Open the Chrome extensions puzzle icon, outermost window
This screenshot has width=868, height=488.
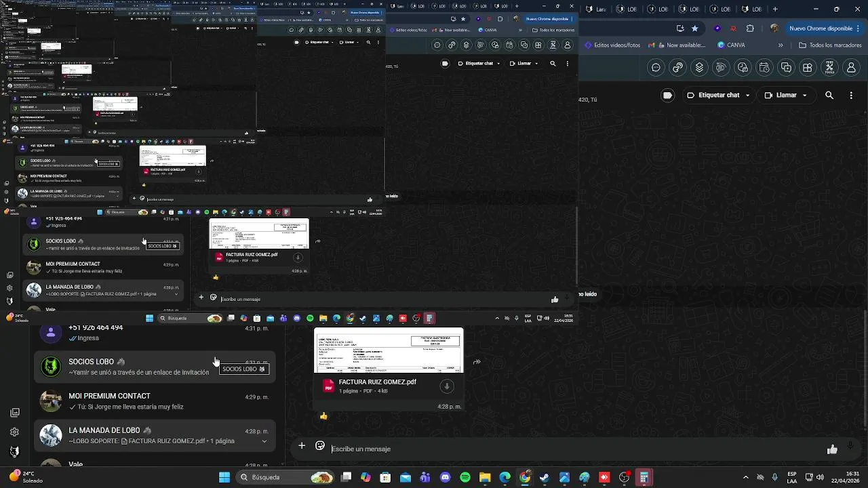click(750, 28)
